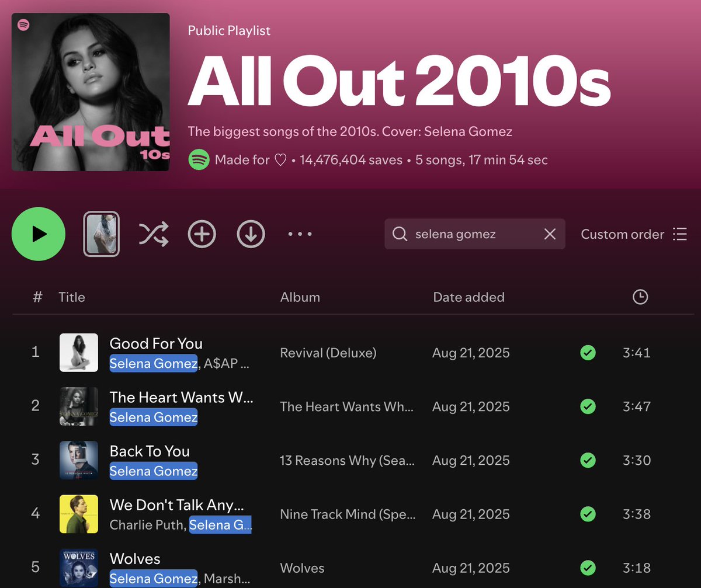Click the album preview thumbnail beside Play

coord(102,234)
